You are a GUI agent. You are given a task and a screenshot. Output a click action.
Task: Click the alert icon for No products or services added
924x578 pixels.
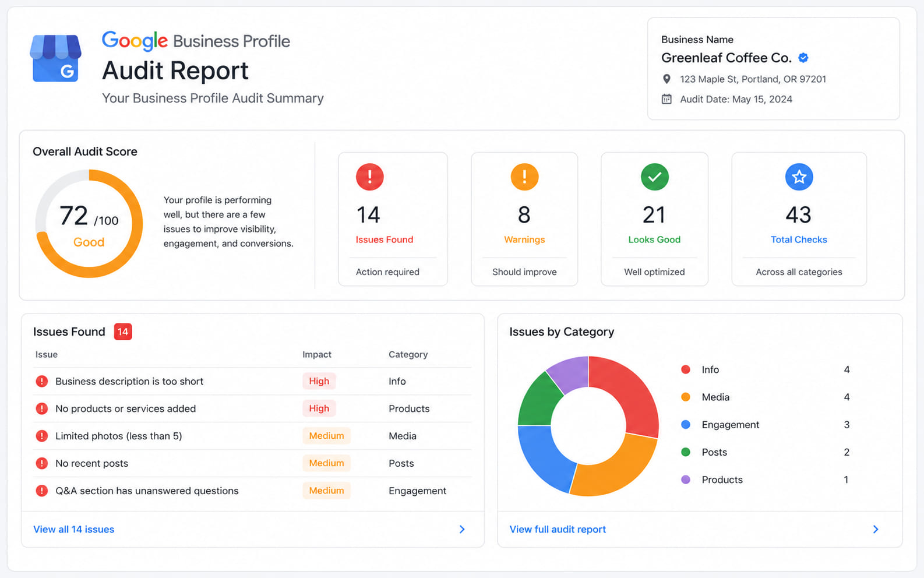point(42,408)
